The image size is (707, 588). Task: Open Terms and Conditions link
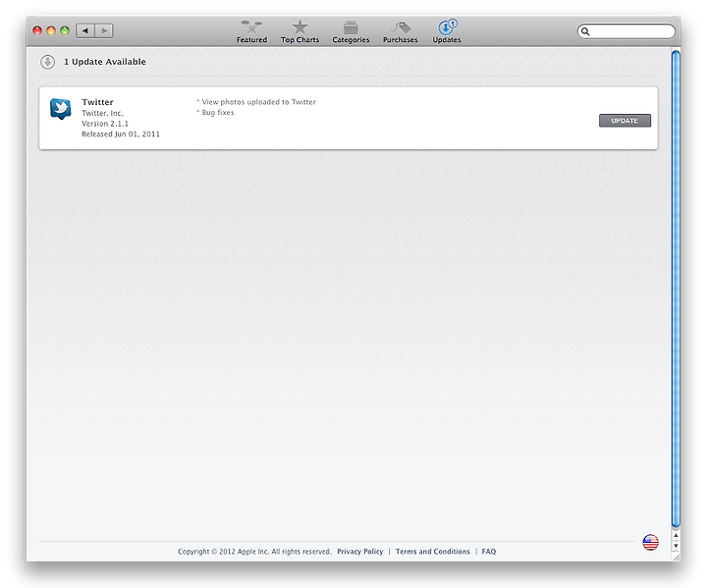click(432, 552)
